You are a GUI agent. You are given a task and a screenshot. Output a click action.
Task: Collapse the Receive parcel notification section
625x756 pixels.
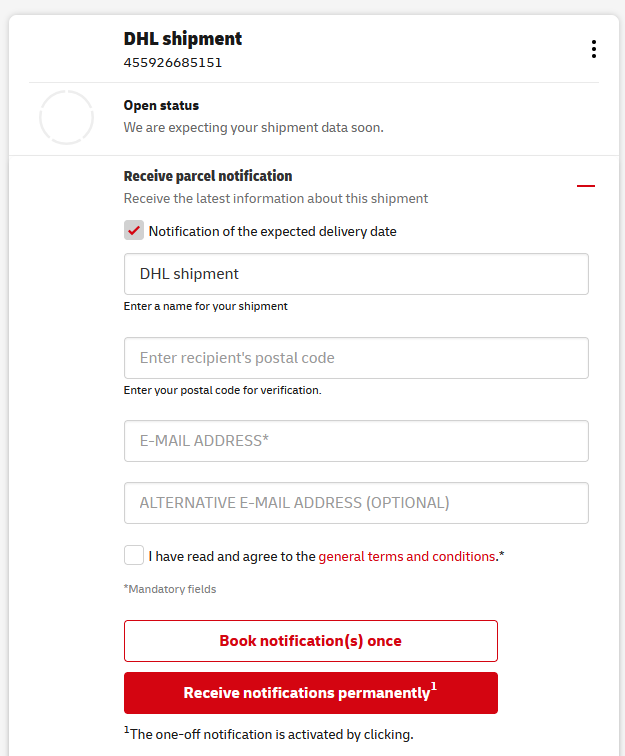(586, 186)
